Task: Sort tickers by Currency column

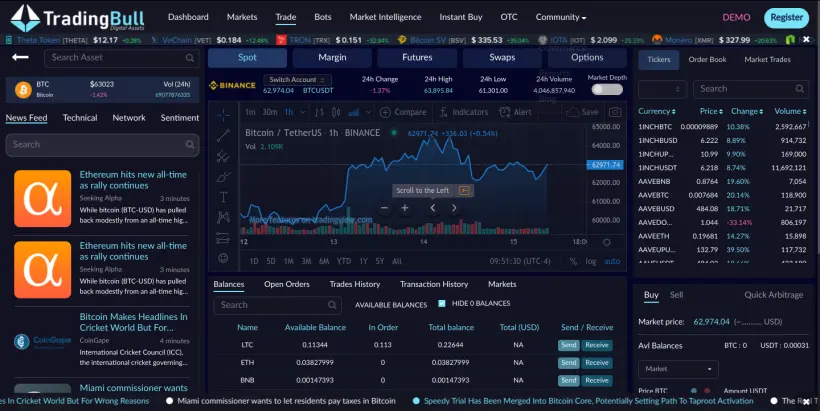Action: (656, 111)
